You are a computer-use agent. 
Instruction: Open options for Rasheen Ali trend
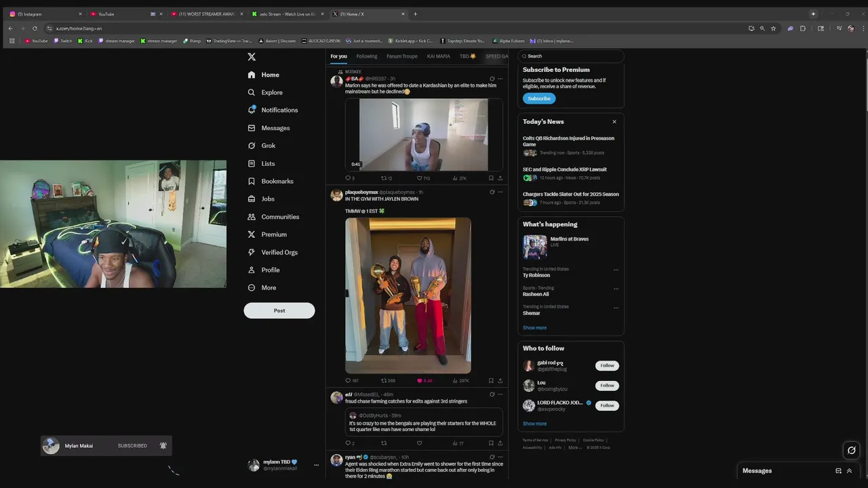click(616, 289)
